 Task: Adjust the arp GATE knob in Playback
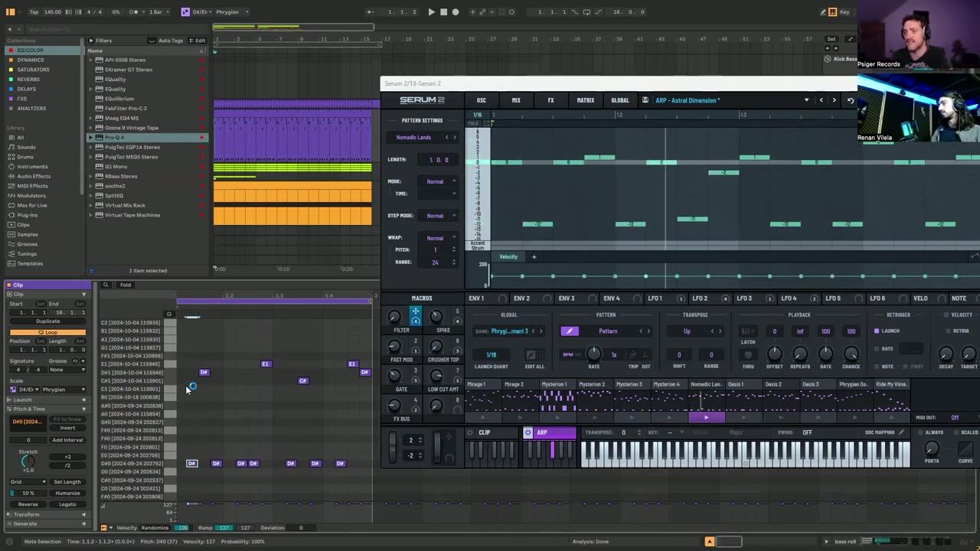(x=825, y=354)
